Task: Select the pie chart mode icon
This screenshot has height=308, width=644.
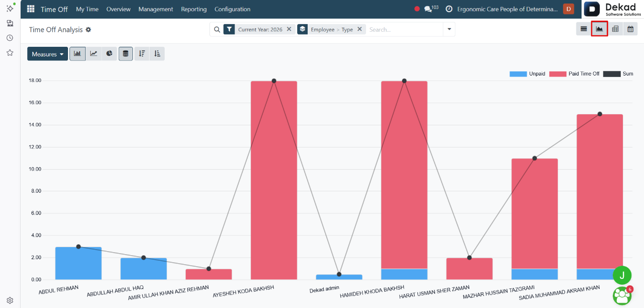Action: point(109,54)
